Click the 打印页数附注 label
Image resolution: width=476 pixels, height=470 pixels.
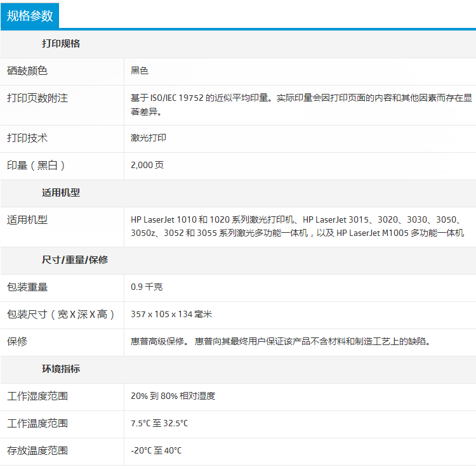(37, 98)
